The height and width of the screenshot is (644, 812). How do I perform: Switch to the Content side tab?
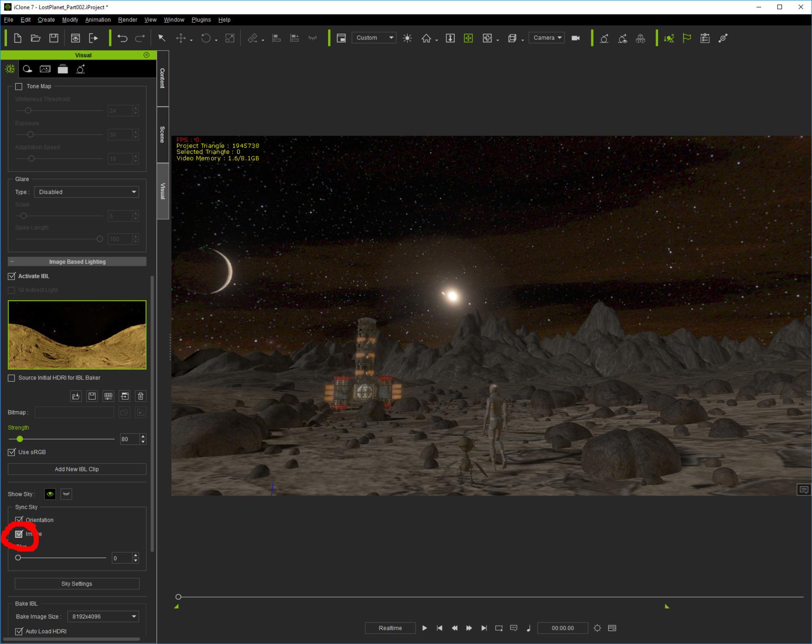point(162,78)
